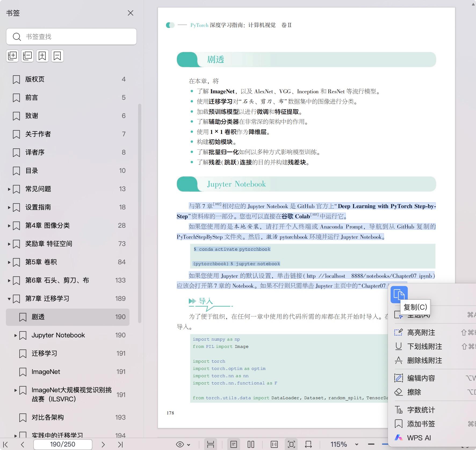Go to the first page

point(5,444)
